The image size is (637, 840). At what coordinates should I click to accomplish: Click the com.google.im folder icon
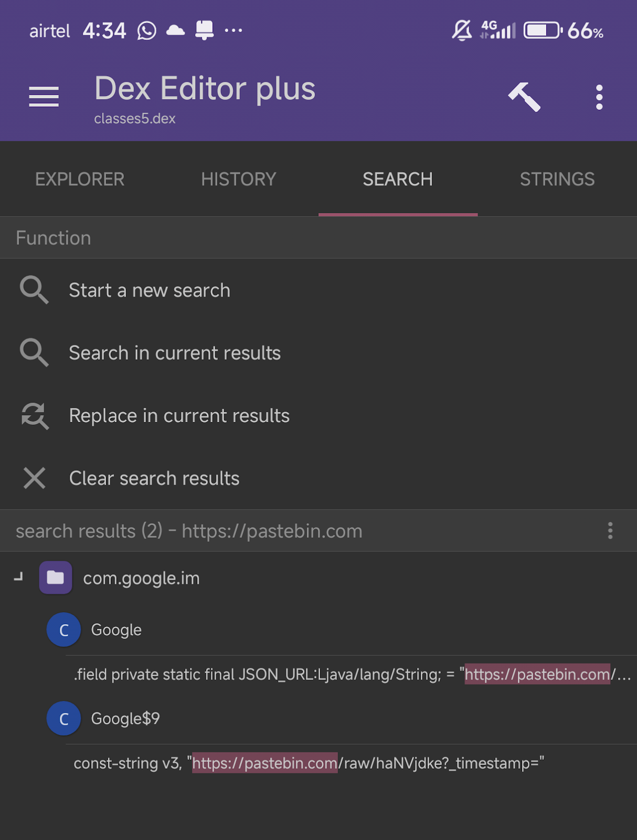pyautogui.click(x=56, y=577)
